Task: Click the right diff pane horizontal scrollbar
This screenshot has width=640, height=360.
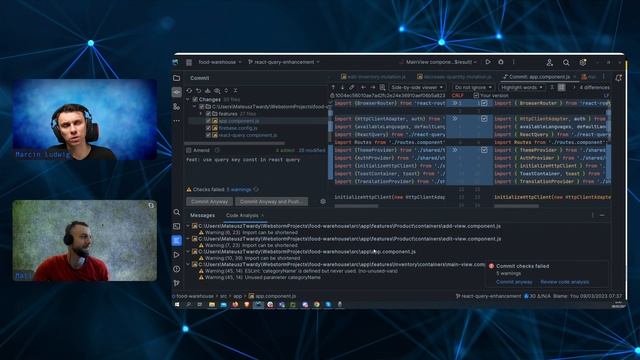Action: coord(516,206)
